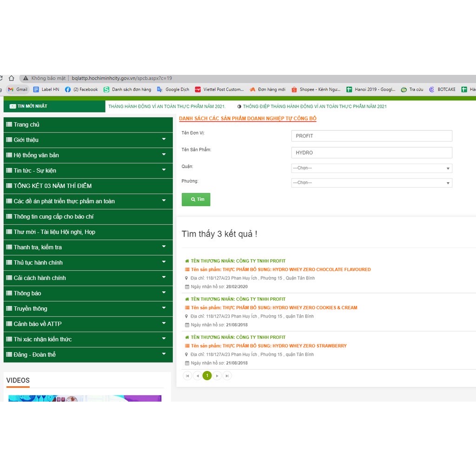
Task: Go to previous results page icon
Action: coord(197,376)
